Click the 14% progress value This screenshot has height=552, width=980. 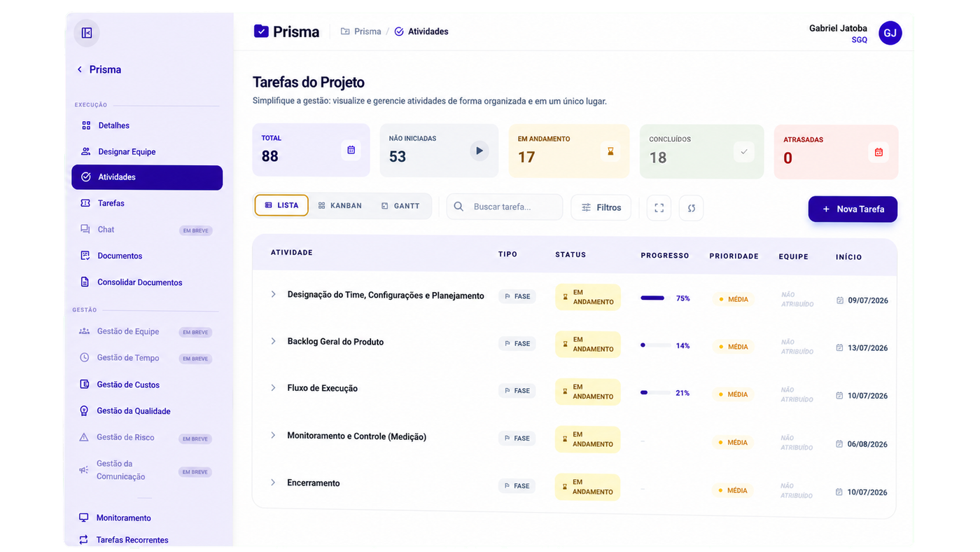point(682,346)
